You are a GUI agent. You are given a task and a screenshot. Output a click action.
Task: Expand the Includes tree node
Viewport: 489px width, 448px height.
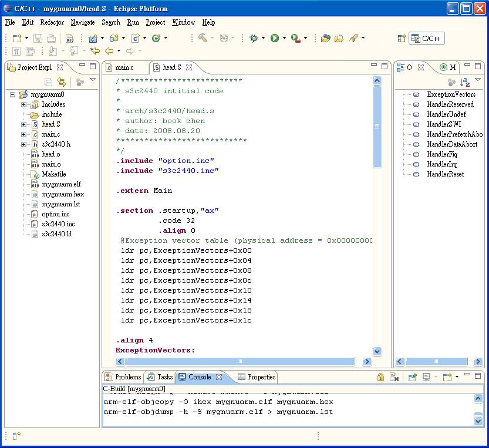coord(24,104)
